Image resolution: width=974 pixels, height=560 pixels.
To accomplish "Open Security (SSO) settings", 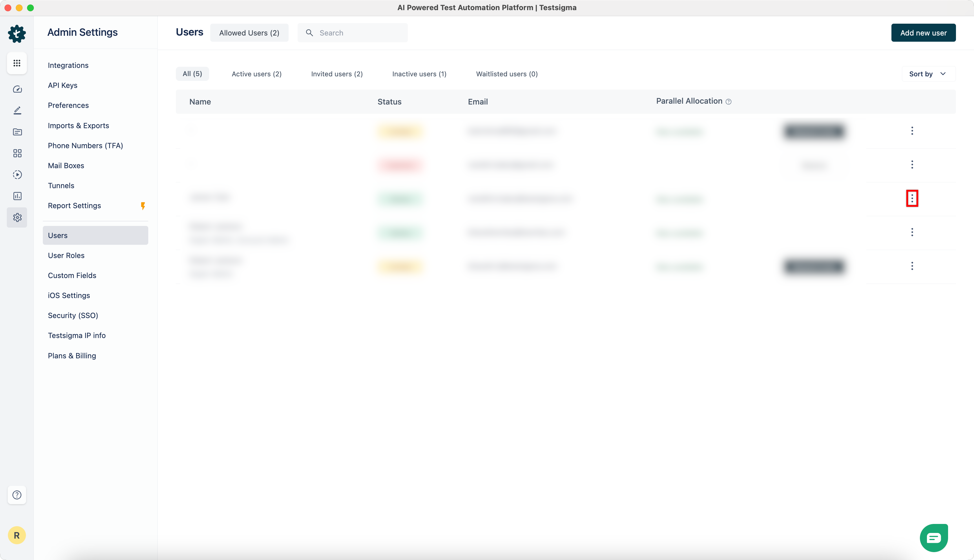I will pos(73,315).
